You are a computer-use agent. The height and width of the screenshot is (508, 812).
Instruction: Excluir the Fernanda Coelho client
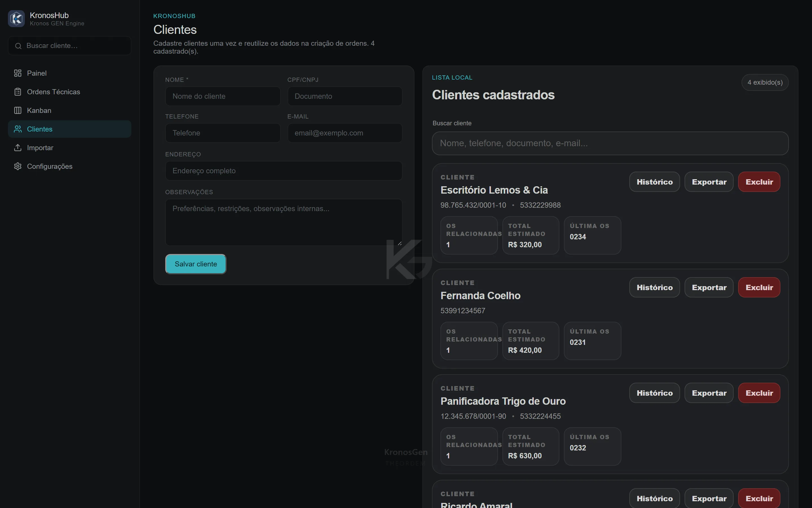759,287
